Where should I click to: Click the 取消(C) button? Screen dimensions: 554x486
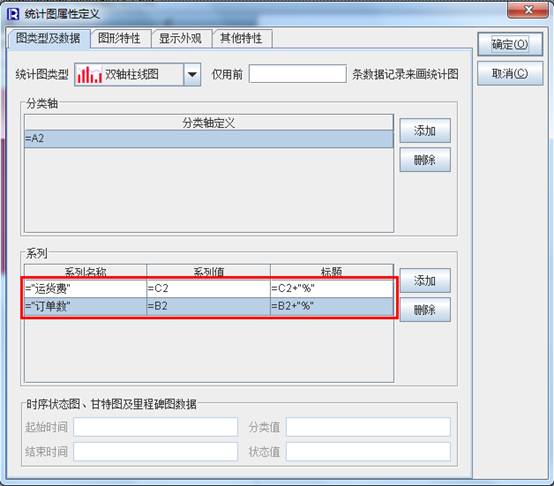click(x=510, y=73)
